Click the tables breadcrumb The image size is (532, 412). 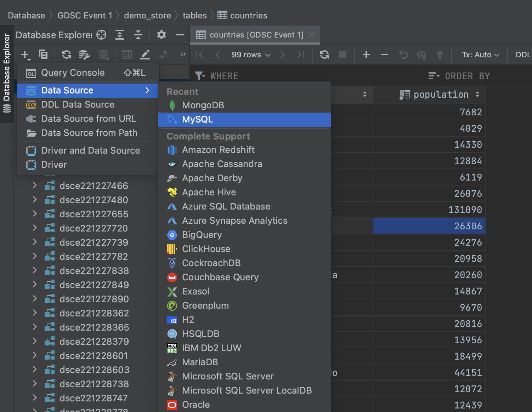click(x=195, y=16)
